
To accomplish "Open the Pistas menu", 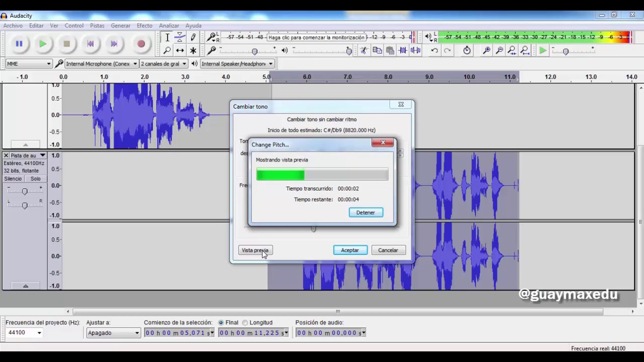I will click(97, 26).
